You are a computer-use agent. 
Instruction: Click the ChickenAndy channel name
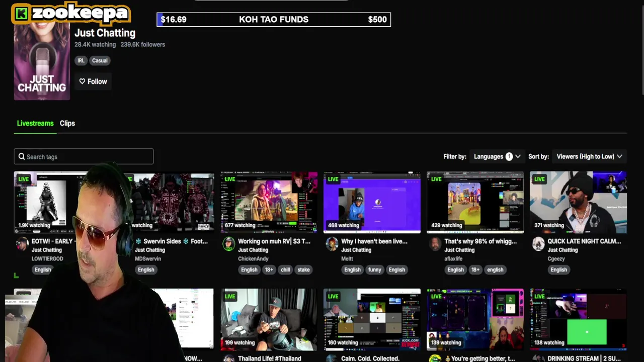click(x=253, y=258)
